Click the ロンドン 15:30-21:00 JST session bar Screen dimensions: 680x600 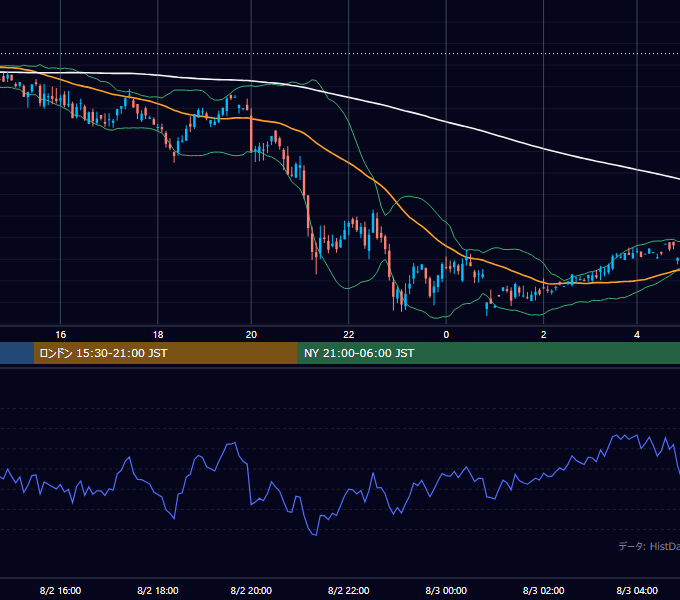click(166, 353)
